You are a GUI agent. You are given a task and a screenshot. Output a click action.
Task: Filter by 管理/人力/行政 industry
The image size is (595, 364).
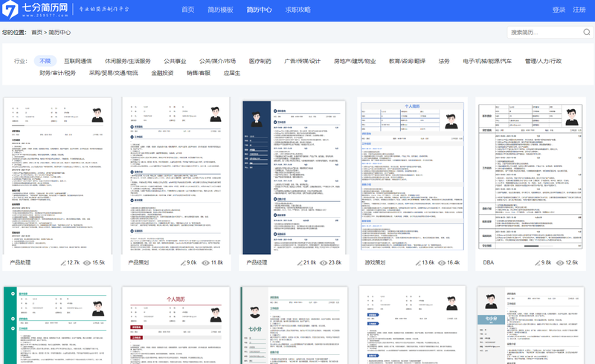point(543,61)
